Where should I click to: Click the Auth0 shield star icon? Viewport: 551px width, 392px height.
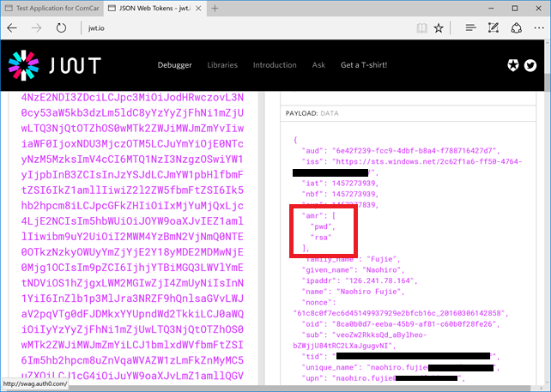click(513, 65)
